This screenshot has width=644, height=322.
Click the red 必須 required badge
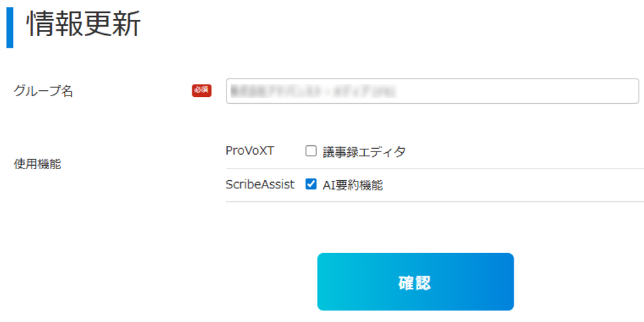click(x=202, y=91)
